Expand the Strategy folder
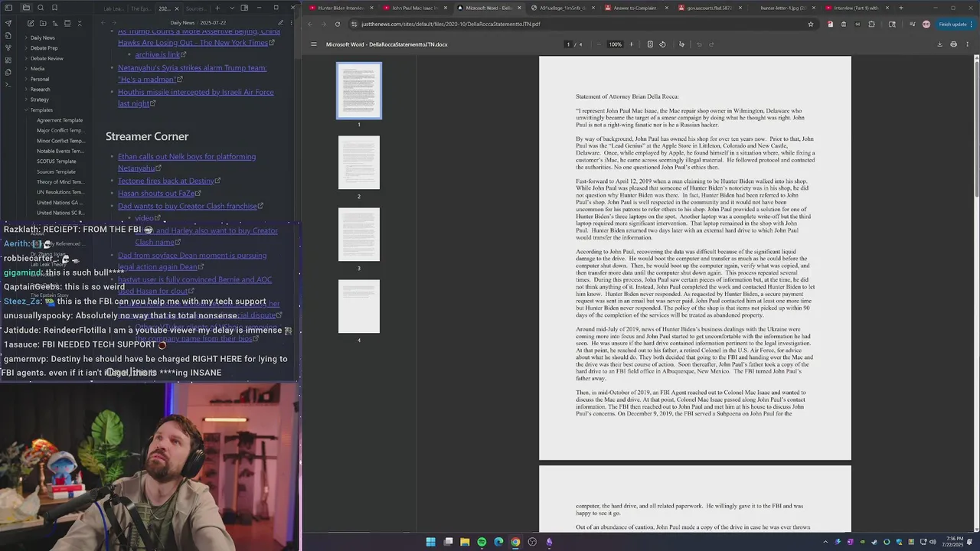Screen dimensions: 980x551 pyautogui.click(x=39, y=99)
